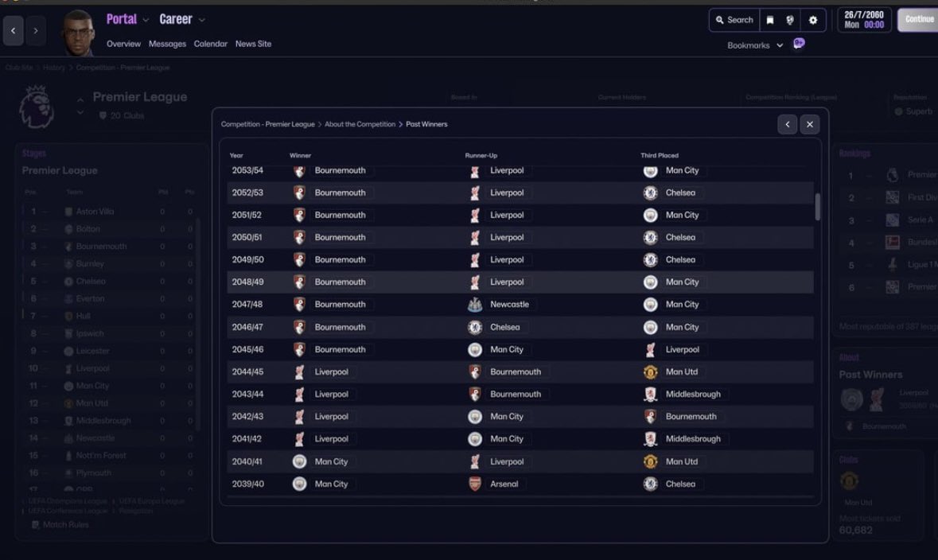Click Man City badge in 2040/41 winner cell
This screenshot has width=938, height=560.
pyautogui.click(x=299, y=461)
